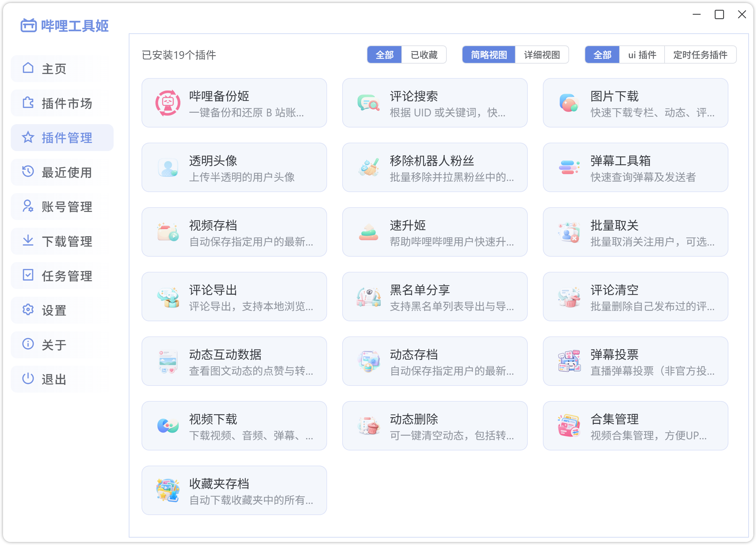Filter by ui 插件 type
The height and width of the screenshot is (545, 756).
coord(642,55)
